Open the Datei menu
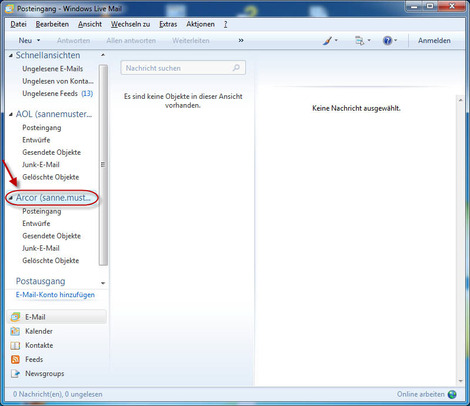This screenshot has height=406, width=470. [x=18, y=24]
